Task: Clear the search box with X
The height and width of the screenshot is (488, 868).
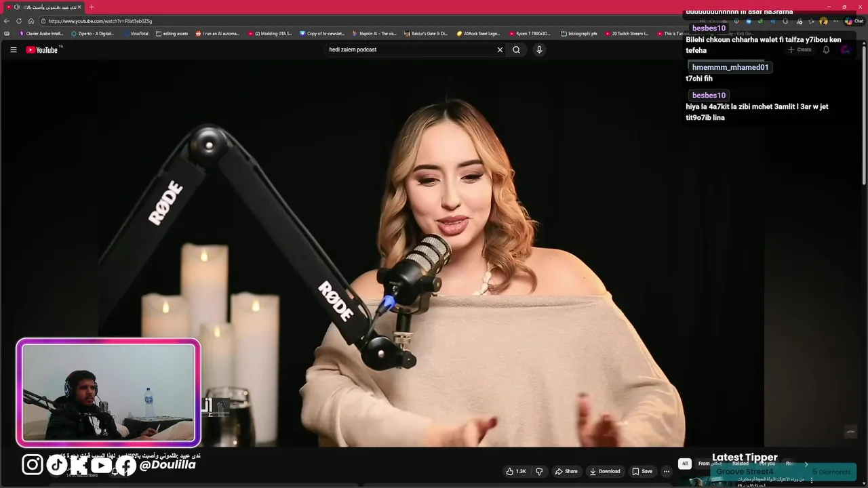Action: [x=500, y=49]
